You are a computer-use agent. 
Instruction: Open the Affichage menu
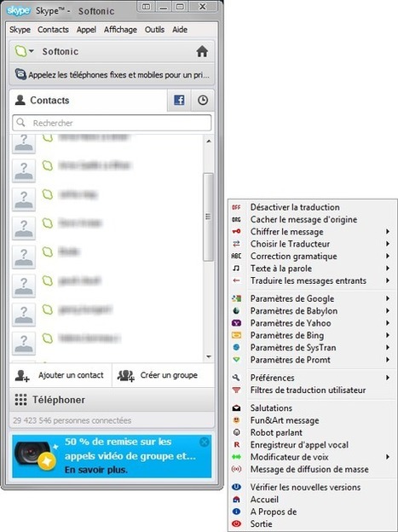(x=120, y=30)
